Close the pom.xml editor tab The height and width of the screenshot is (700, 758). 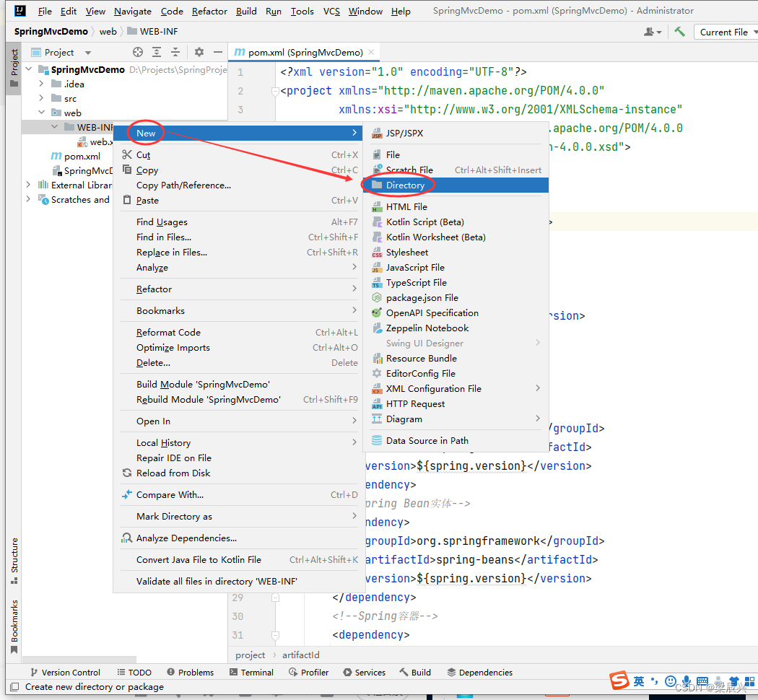point(371,52)
